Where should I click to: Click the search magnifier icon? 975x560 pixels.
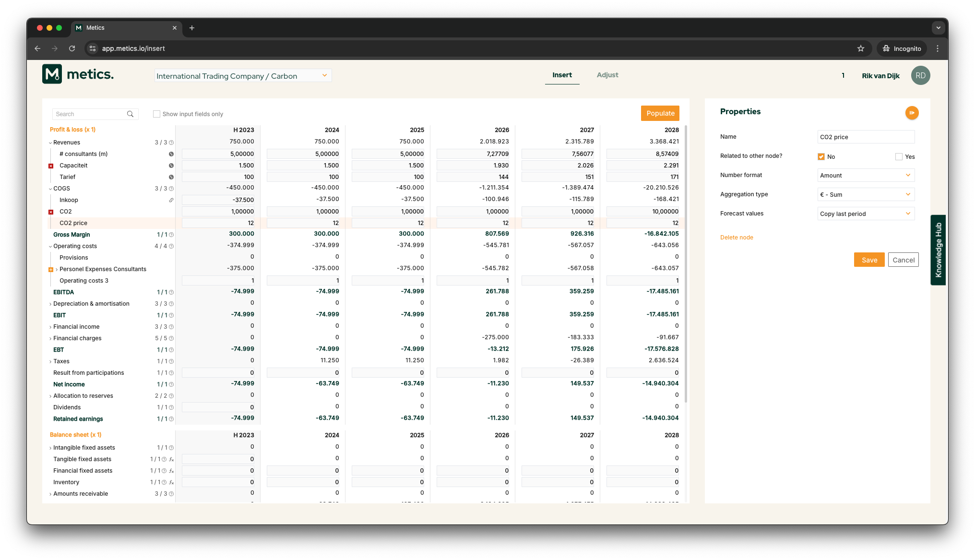click(x=130, y=114)
